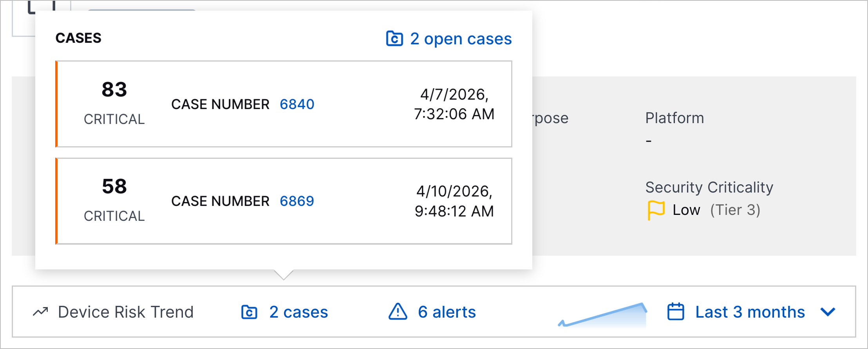Open the 2 cases summary

pyautogui.click(x=298, y=312)
